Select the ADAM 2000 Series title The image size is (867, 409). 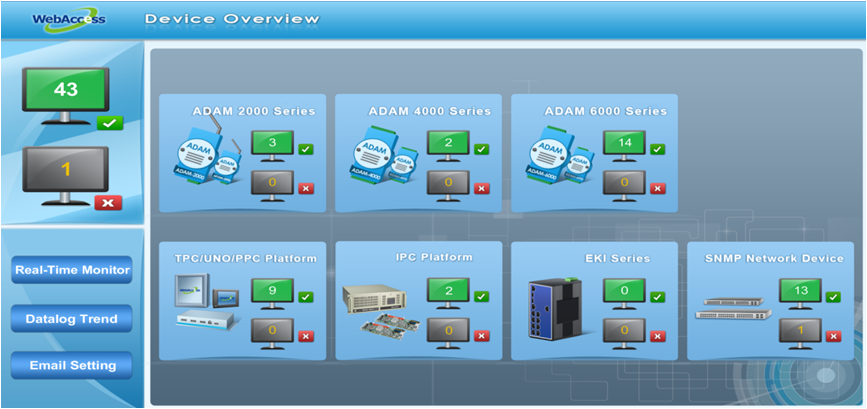254,111
